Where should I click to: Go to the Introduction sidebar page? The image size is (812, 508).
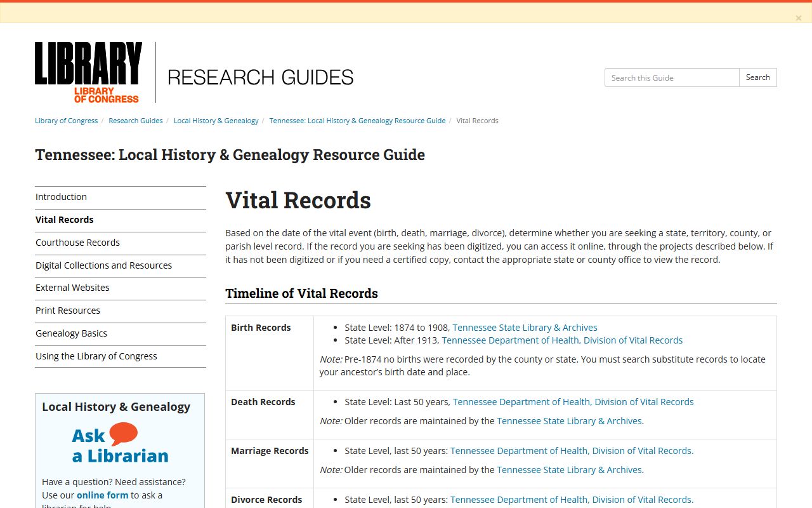click(121, 197)
